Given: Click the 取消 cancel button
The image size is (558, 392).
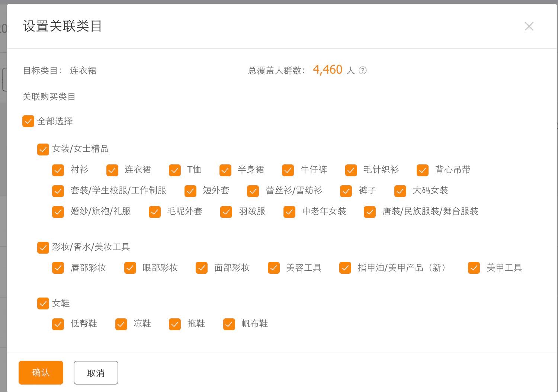Looking at the screenshot, I should tap(96, 372).
